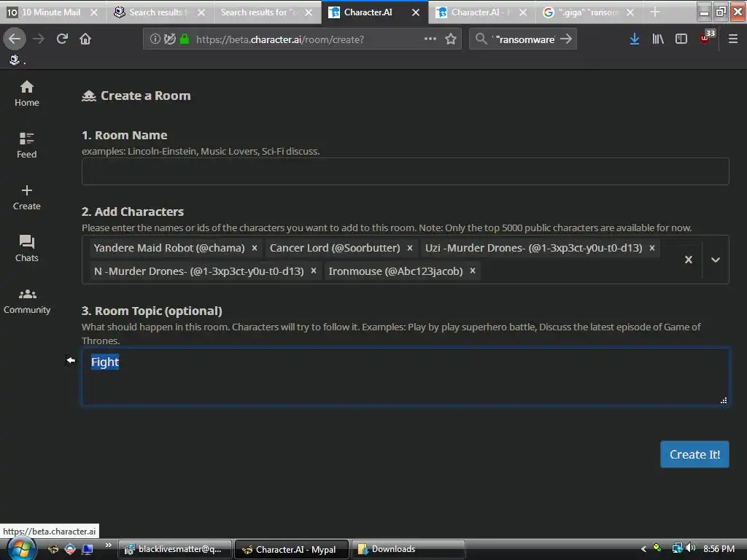Click the Create It! button

694,454
